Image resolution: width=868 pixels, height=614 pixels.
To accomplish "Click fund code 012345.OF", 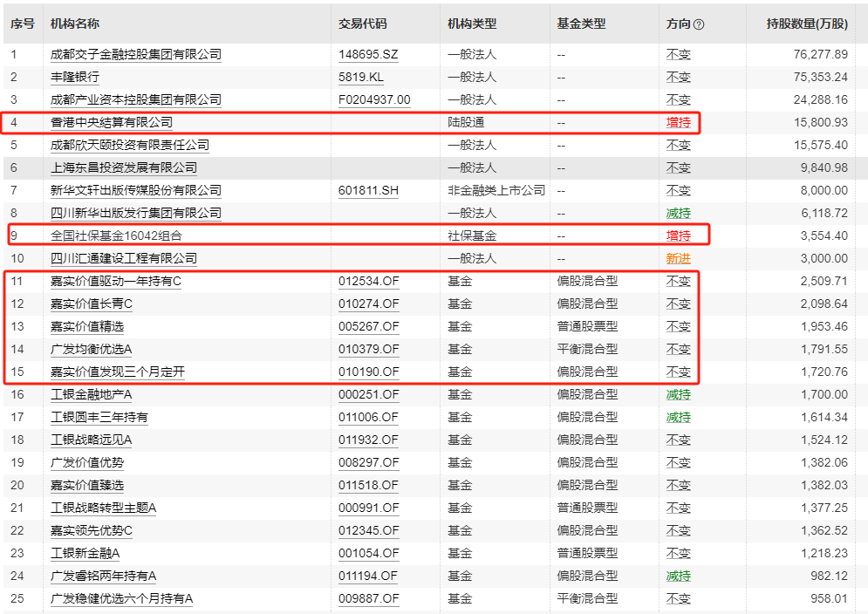I will [369, 531].
